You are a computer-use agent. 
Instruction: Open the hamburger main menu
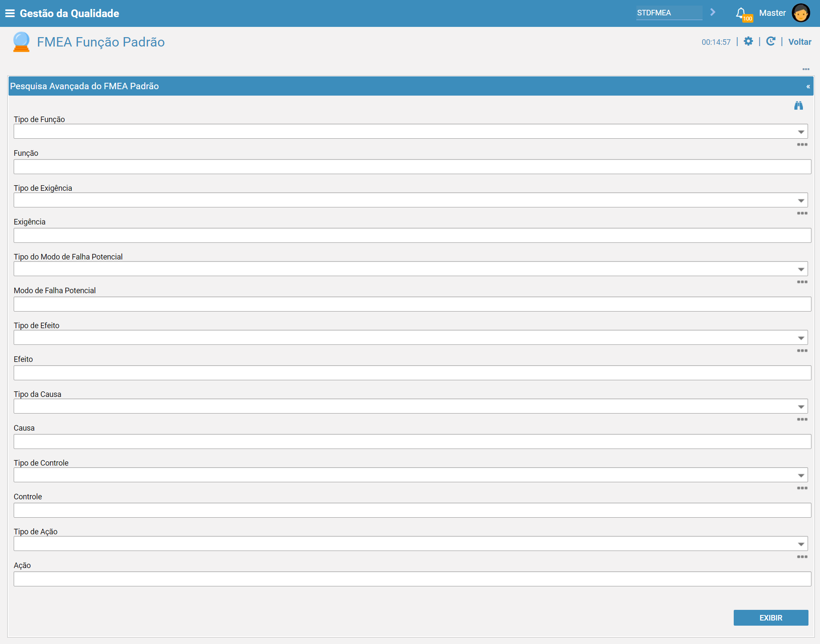coord(10,13)
